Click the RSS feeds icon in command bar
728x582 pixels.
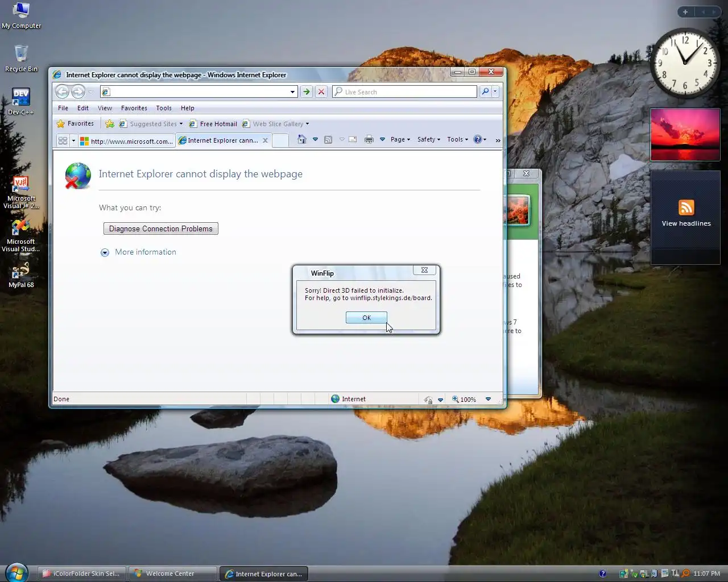[328, 139]
